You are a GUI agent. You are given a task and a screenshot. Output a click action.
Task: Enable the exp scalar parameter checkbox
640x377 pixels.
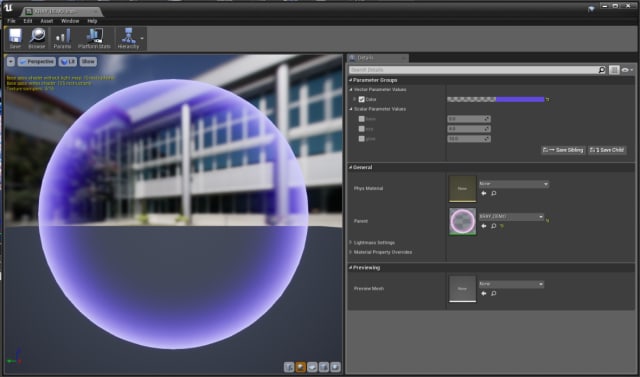(x=361, y=129)
